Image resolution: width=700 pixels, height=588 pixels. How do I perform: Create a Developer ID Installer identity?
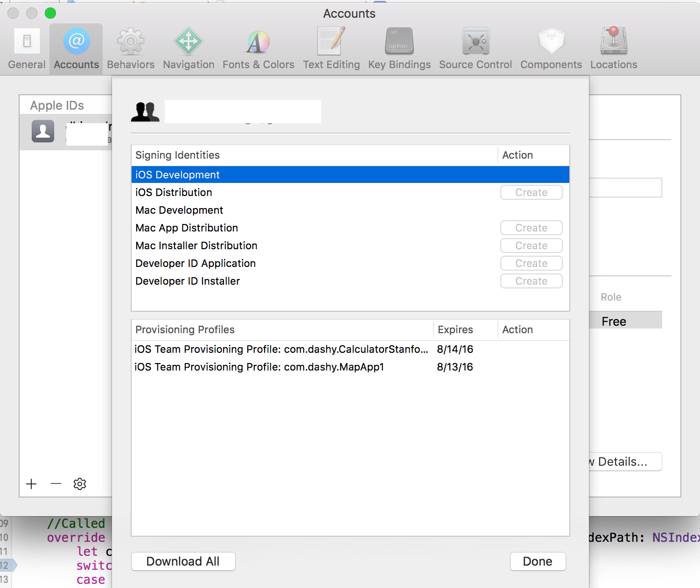point(531,281)
